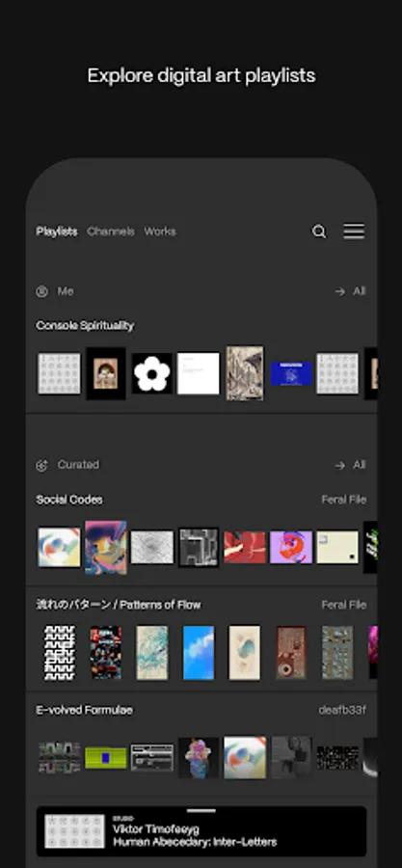402x868 pixels.
Task: Open the white flower artwork thumbnail
Action: point(152,373)
